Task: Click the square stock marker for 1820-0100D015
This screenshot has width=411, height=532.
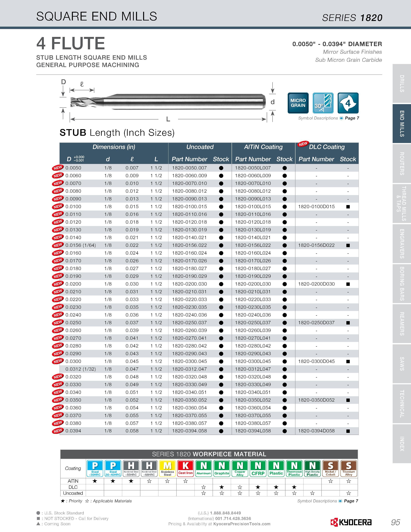Action: point(348,207)
